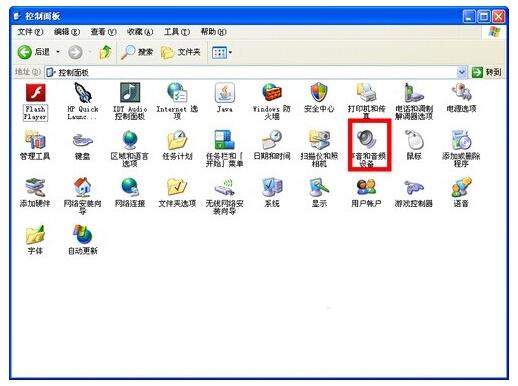Minimize the 控制面板 window

469,16
